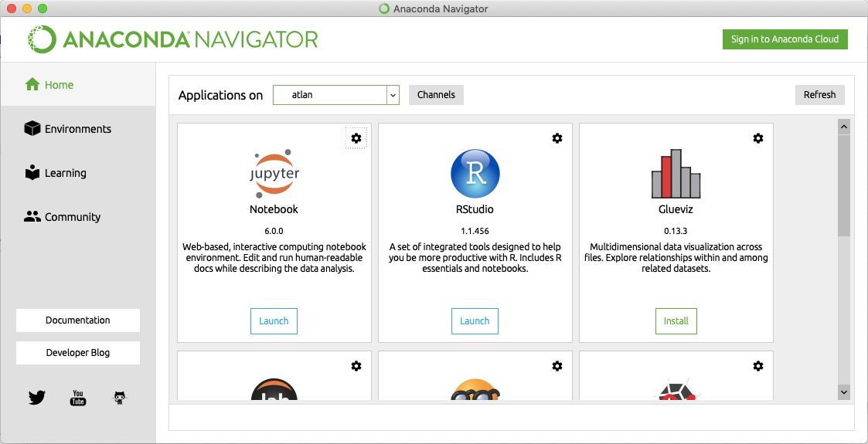Click the Home house icon
The image size is (868, 444).
tap(32, 85)
